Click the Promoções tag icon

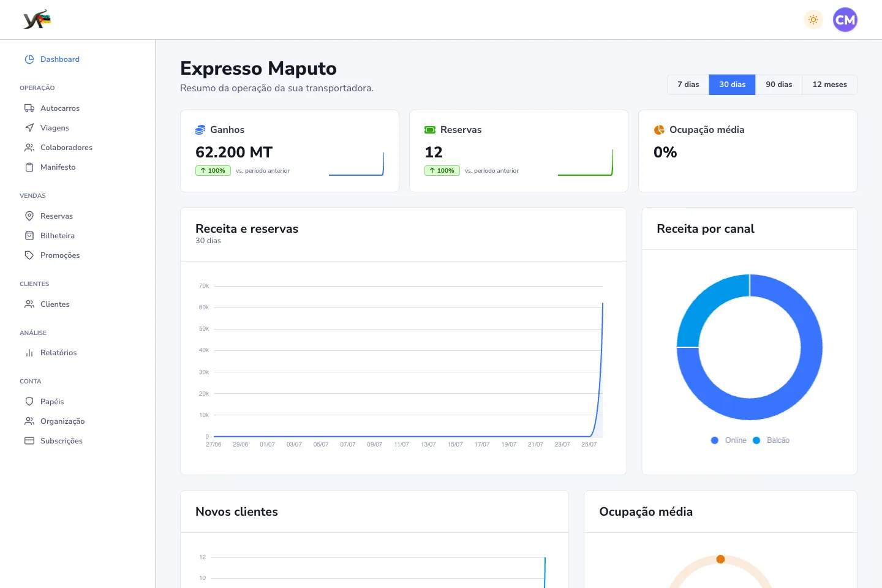point(29,255)
